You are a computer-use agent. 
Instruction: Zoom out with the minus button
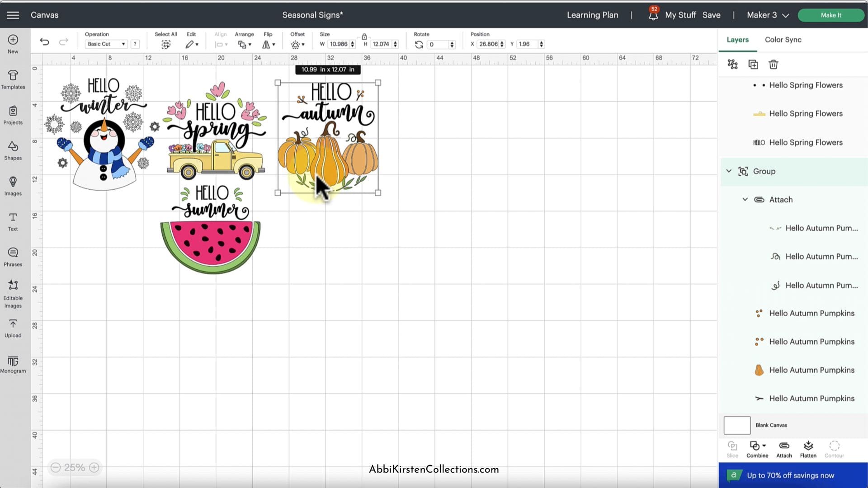pyautogui.click(x=56, y=468)
